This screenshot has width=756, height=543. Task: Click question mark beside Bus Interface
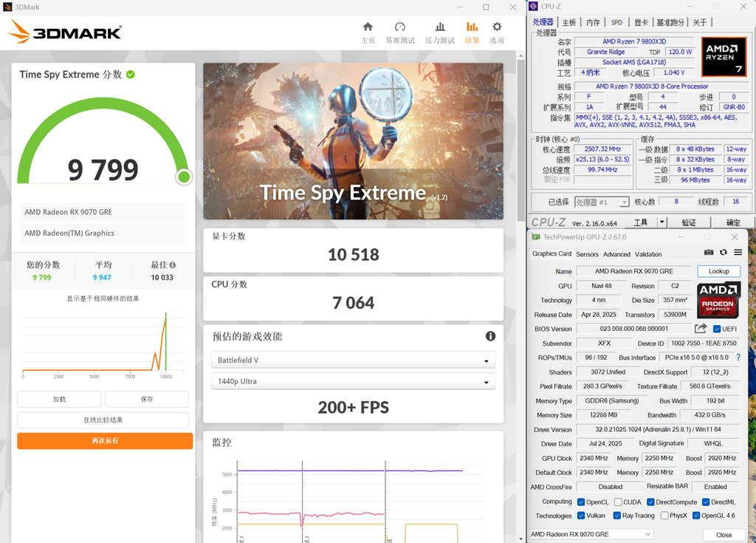(x=738, y=357)
